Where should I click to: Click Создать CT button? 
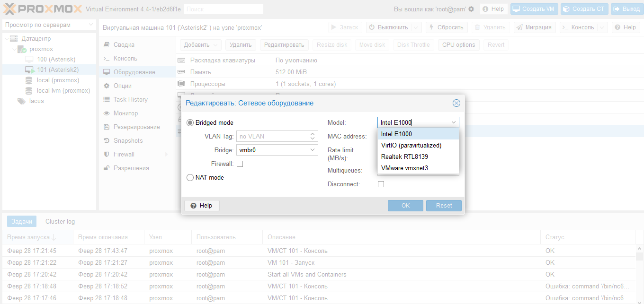pos(584,9)
